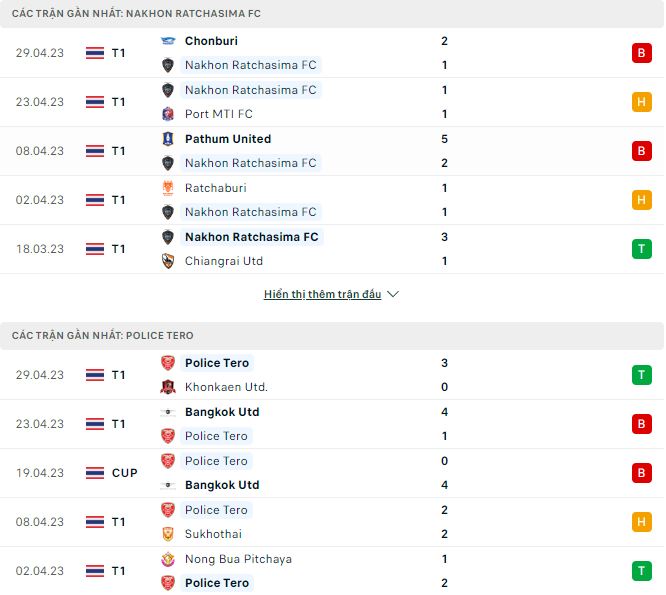The height and width of the screenshot is (595, 666).
Task: Open the Chonburi team name link
Action: pyautogui.click(x=211, y=41)
